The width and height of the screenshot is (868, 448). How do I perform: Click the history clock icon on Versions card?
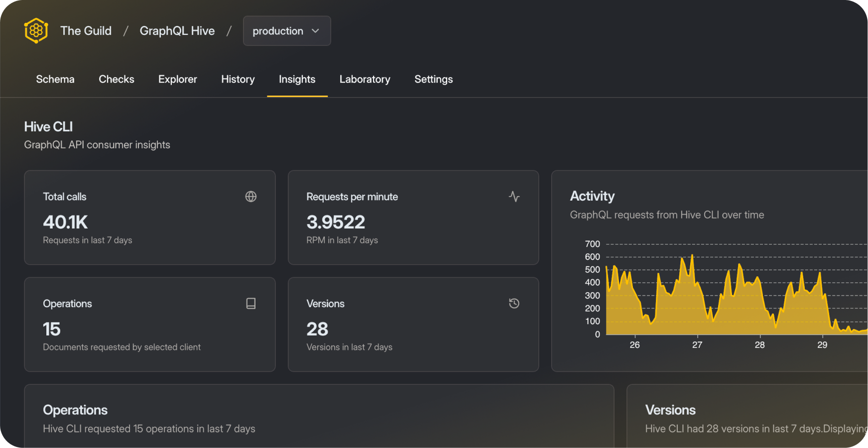(x=514, y=303)
